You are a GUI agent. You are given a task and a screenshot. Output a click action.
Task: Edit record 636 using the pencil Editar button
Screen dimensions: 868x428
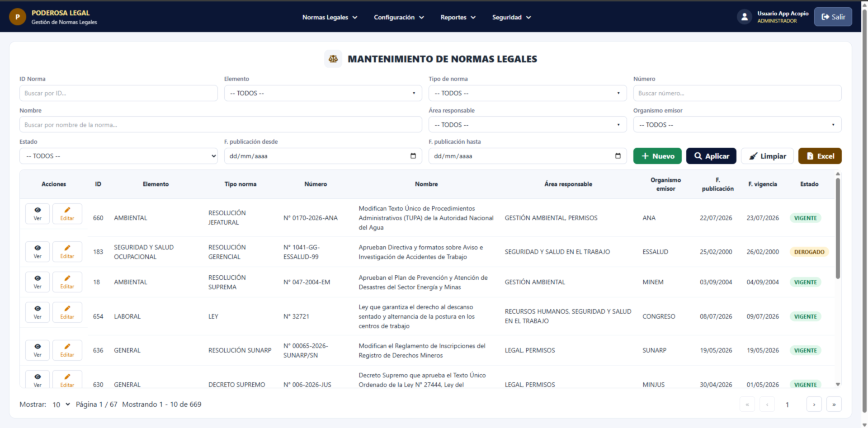[x=67, y=350]
